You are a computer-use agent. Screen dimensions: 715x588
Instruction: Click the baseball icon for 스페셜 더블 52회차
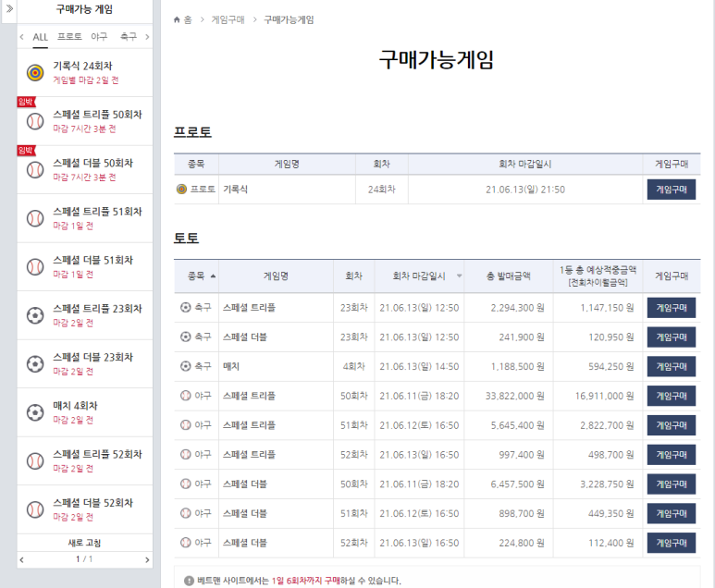(x=35, y=509)
